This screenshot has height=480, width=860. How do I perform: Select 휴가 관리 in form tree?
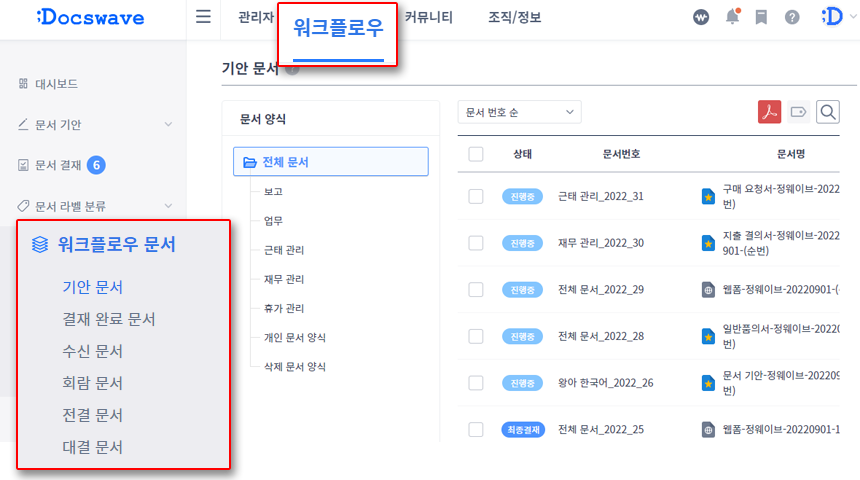tap(284, 308)
